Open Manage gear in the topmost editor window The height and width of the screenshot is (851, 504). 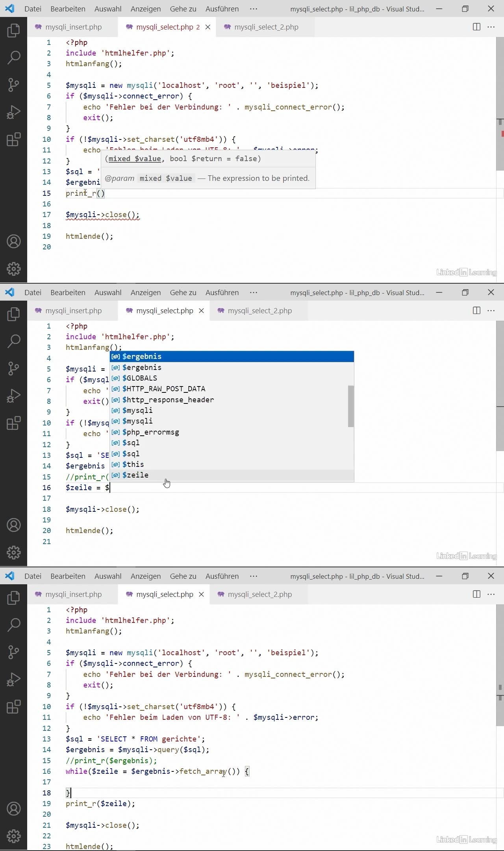(13, 269)
